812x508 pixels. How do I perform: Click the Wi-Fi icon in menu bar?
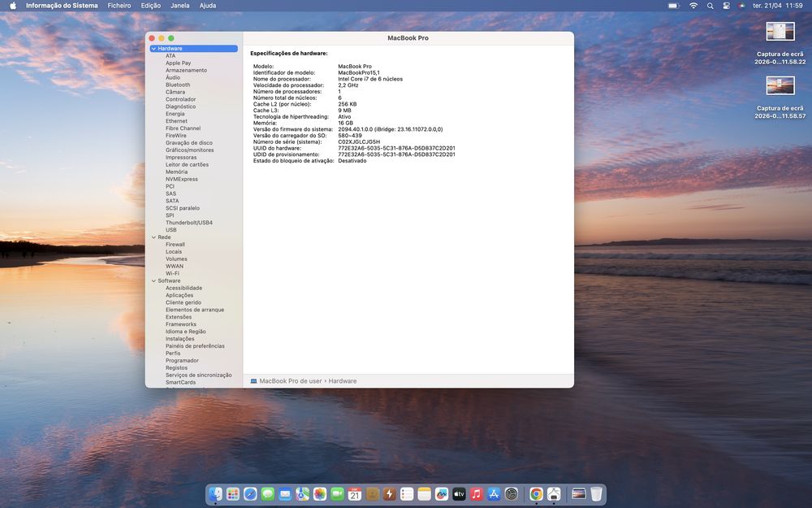[x=693, y=6]
